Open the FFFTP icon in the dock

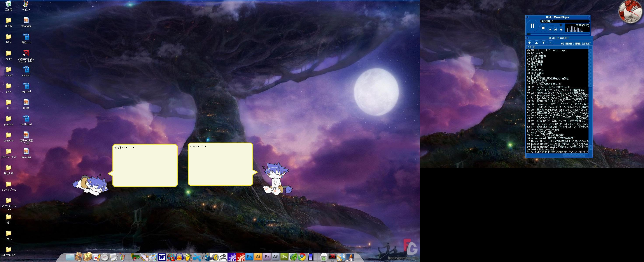click(x=135, y=257)
